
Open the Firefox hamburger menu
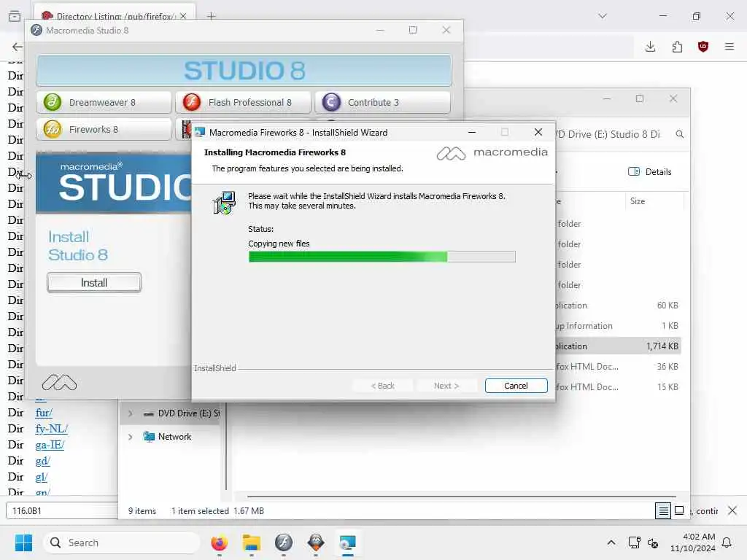729,47
